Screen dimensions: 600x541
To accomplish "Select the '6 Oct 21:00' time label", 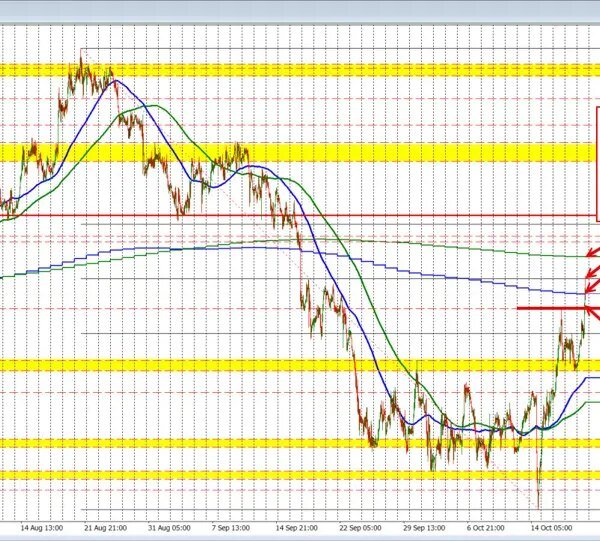I will (x=486, y=528).
